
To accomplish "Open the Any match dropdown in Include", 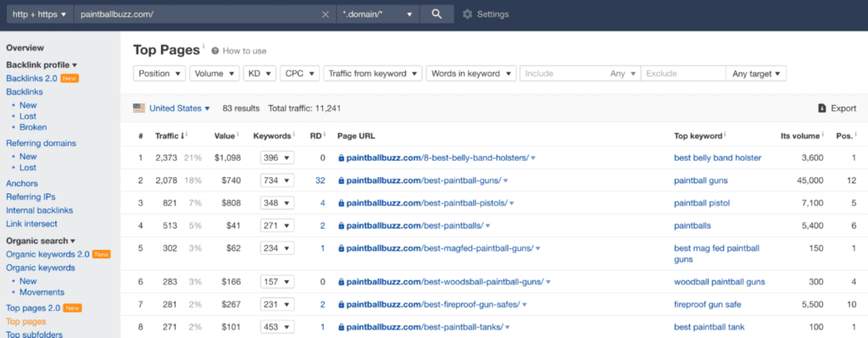I will click(623, 74).
